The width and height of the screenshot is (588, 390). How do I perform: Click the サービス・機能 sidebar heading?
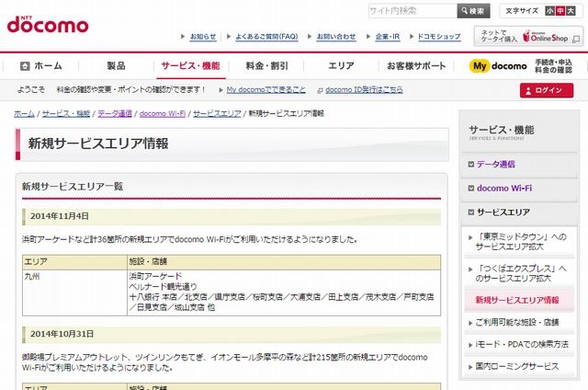click(x=502, y=131)
